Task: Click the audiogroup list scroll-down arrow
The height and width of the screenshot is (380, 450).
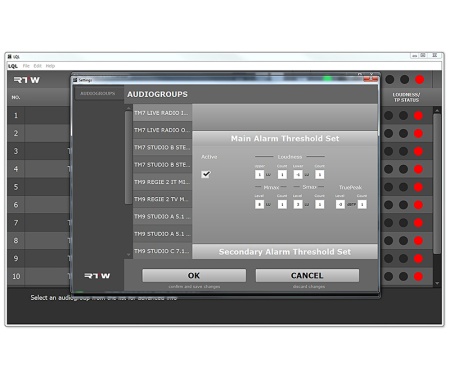Action: 129,255
